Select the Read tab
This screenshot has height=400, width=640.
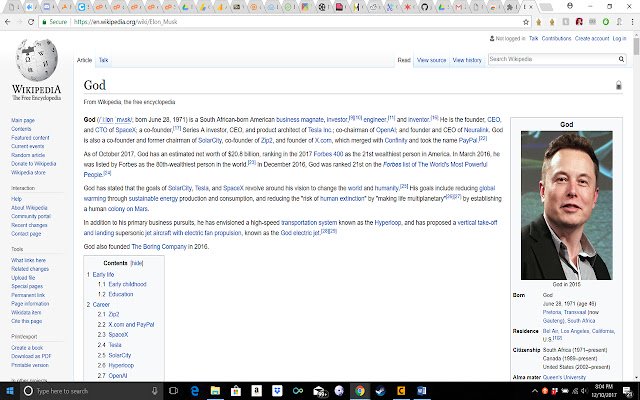pyautogui.click(x=404, y=60)
